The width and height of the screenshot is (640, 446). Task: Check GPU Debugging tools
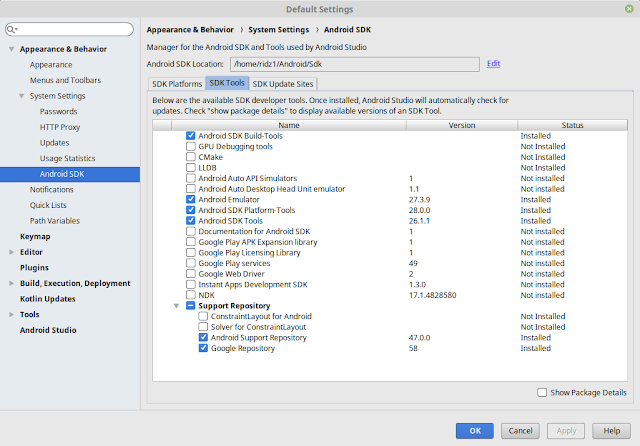pyautogui.click(x=191, y=146)
